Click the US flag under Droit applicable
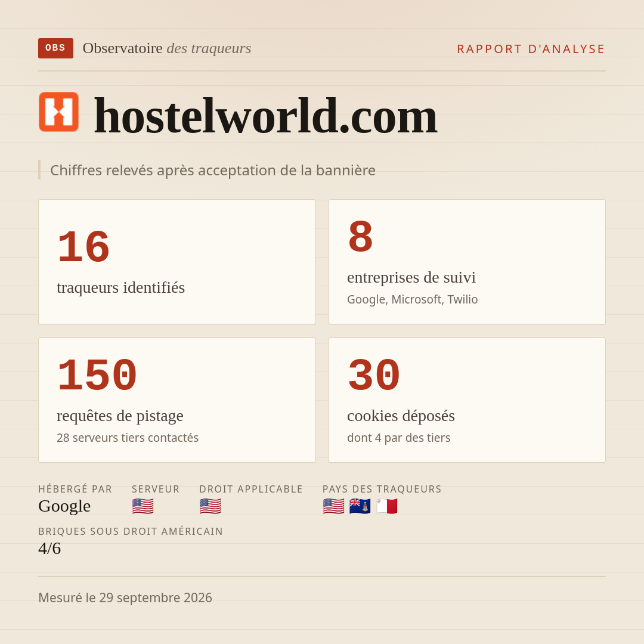Image resolution: width=644 pixels, height=644 pixels. [210, 506]
